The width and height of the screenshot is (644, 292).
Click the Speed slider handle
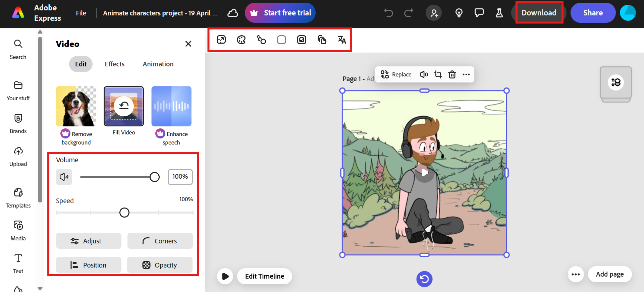[x=124, y=213]
